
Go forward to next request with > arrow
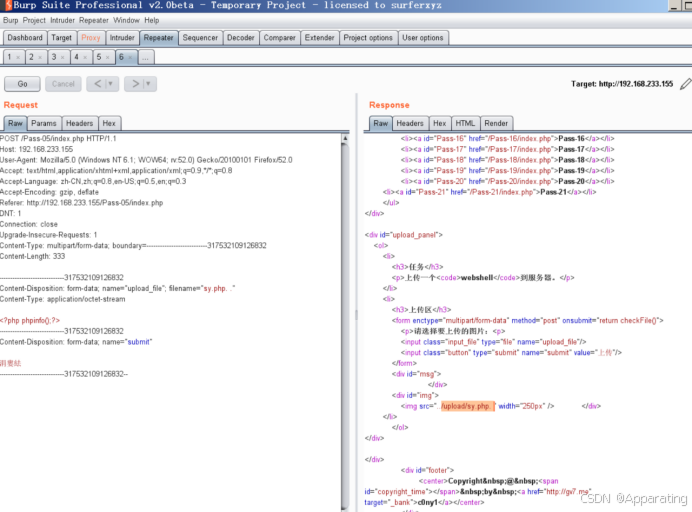click(135, 83)
